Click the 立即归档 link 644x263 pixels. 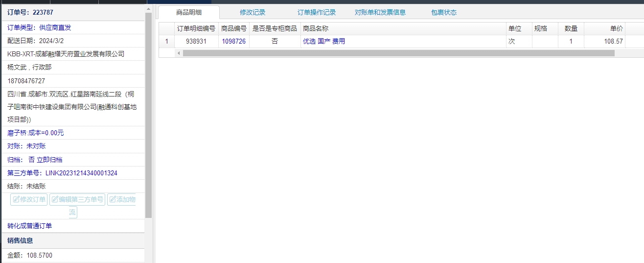click(49, 160)
